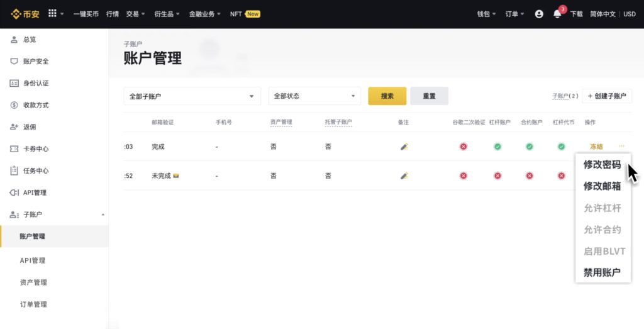Go to 账户管理 in sidebar
The height and width of the screenshot is (329, 644).
click(x=54, y=236)
